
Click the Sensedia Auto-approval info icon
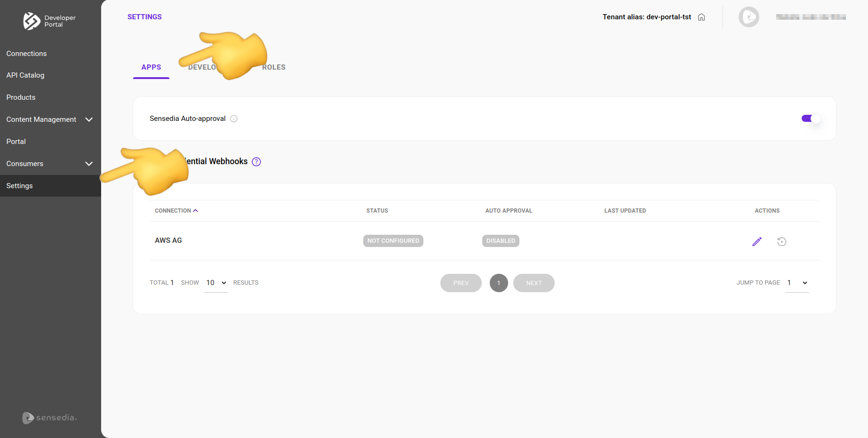click(x=234, y=119)
